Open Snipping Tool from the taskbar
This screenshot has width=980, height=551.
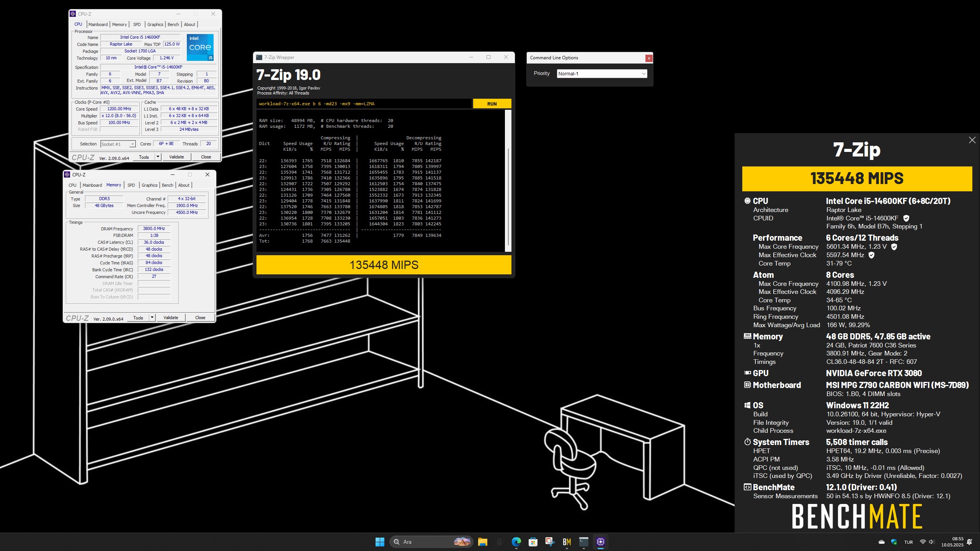coord(550,542)
